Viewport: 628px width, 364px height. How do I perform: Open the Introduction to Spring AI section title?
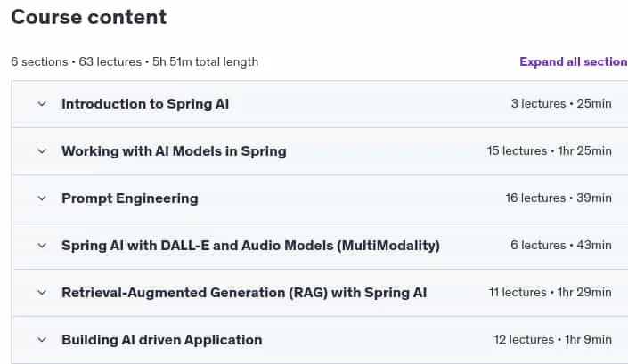(145, 104)
